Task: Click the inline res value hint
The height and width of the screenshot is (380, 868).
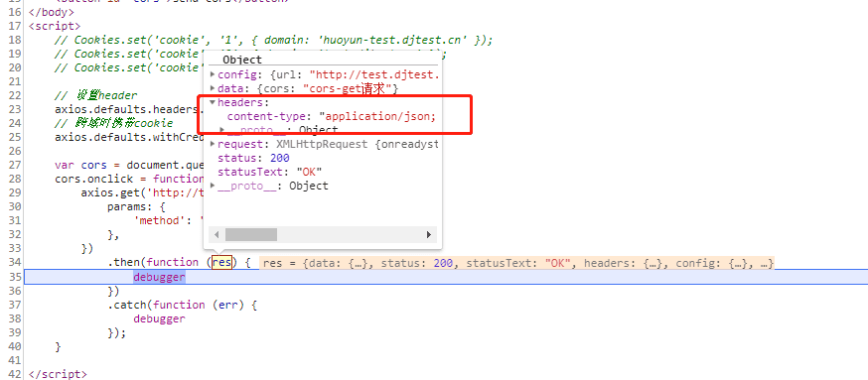Action: [x=516, y=263]
